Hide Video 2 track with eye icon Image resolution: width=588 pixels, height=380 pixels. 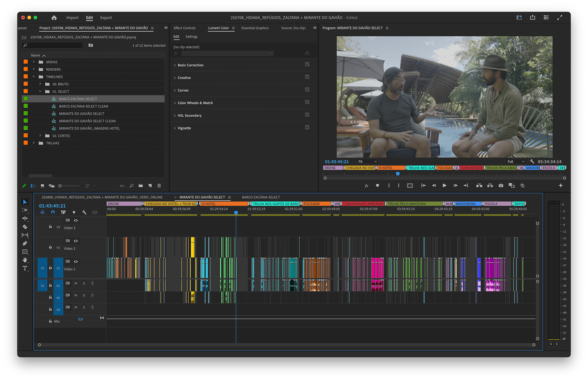click(76, 241)
